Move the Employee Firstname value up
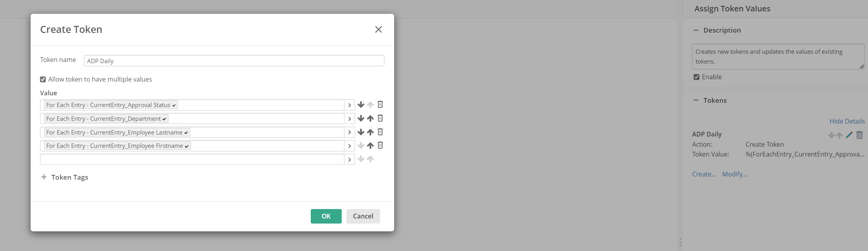868x251 pixels. 370,146
